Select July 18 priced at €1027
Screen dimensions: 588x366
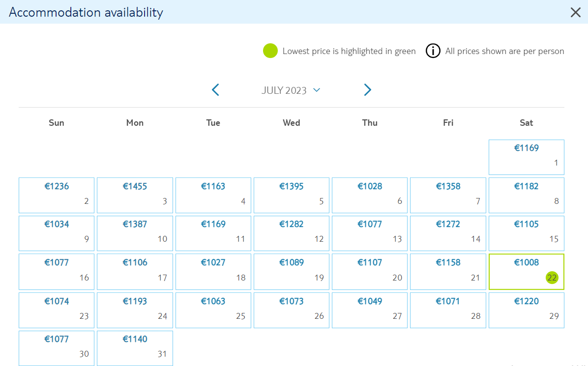213,272
